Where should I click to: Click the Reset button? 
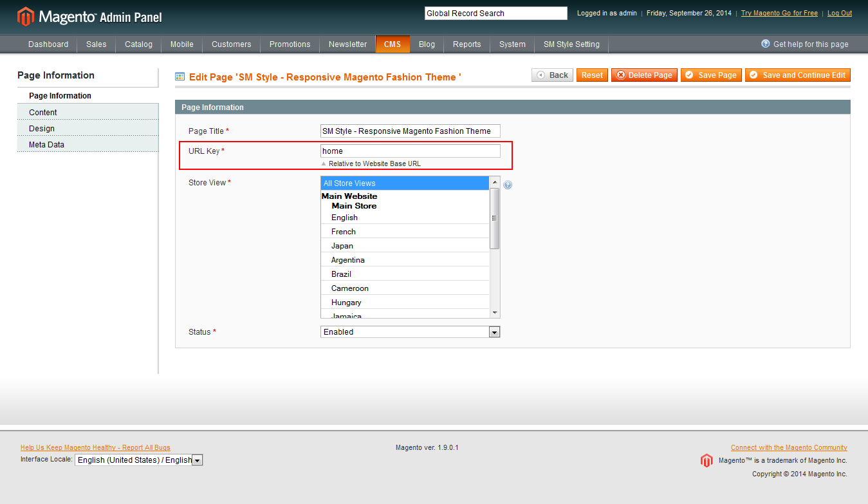[x=592, y=75]
